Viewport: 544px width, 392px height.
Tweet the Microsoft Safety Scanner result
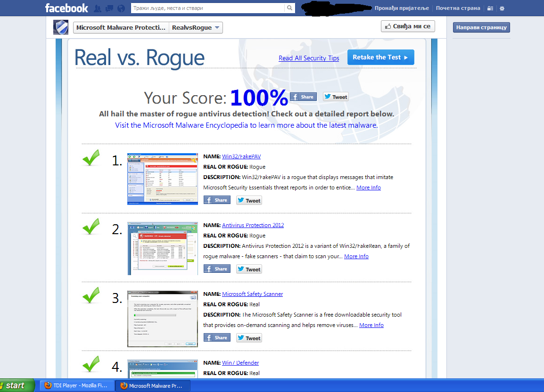[x=249, y=338]
